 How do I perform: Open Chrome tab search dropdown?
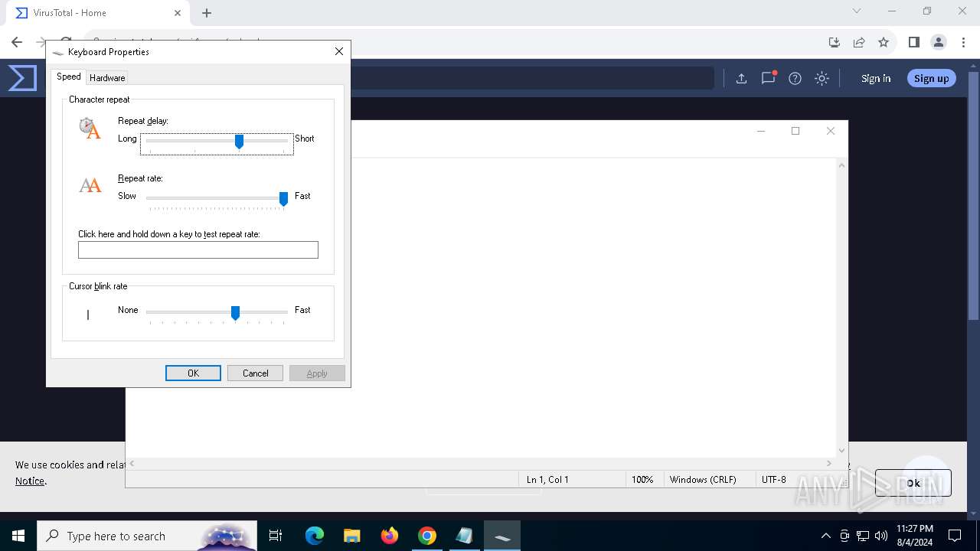coord(857,11)
